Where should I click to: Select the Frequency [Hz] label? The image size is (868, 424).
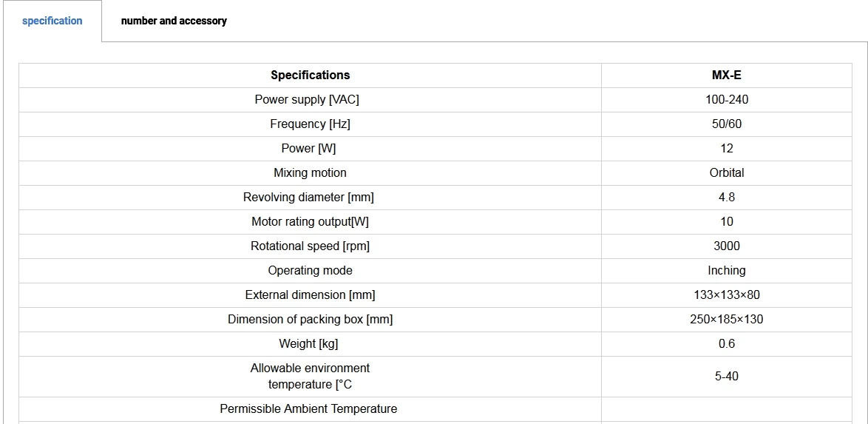point(310,124)
